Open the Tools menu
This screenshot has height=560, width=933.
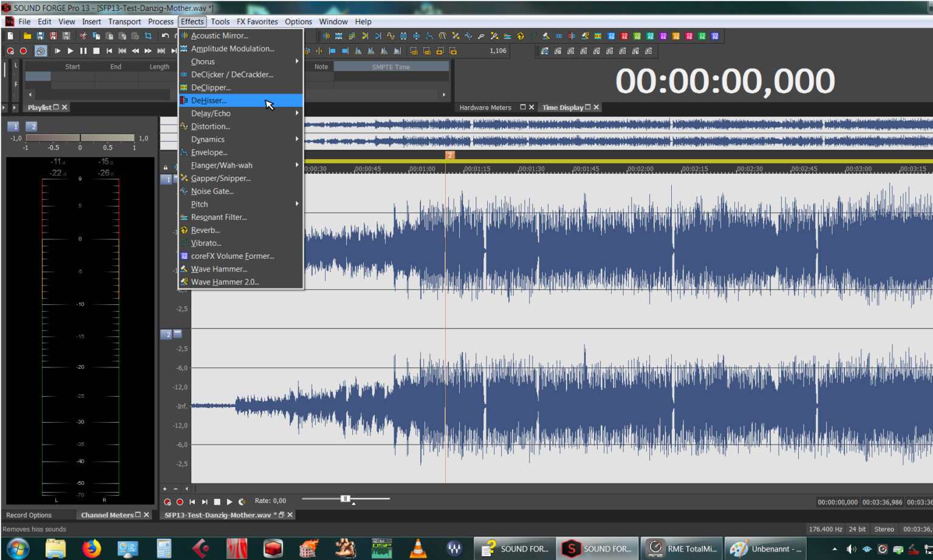(x=220, y=21)
